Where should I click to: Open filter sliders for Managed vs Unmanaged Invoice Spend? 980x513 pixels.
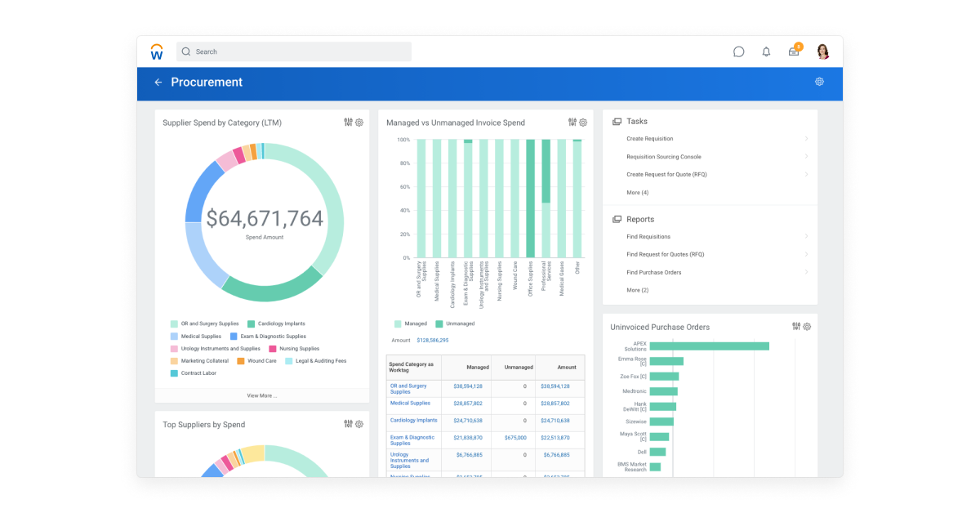[x=572, y=123]
